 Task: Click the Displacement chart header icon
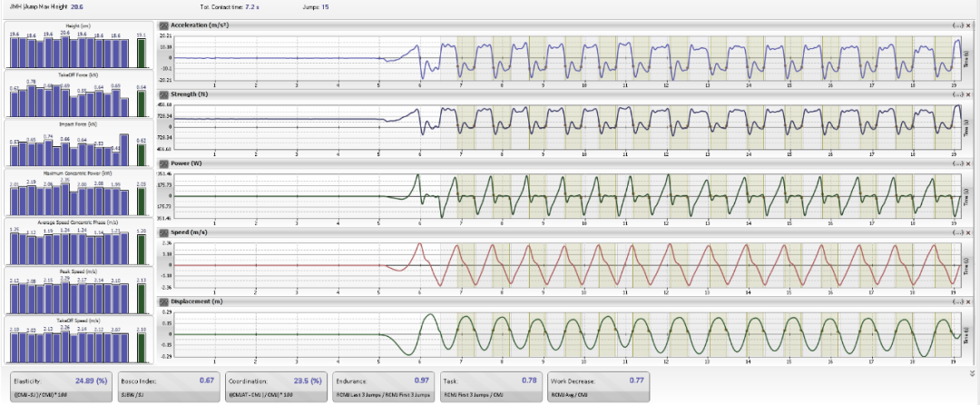click(x=163, y=301)
